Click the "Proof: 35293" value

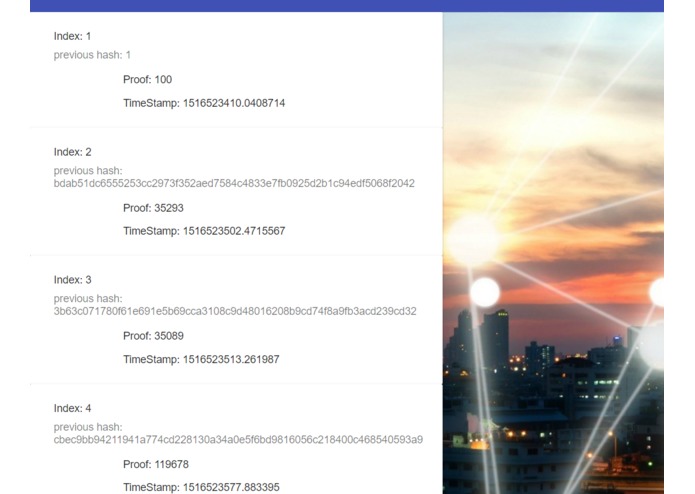pos(153,208)
